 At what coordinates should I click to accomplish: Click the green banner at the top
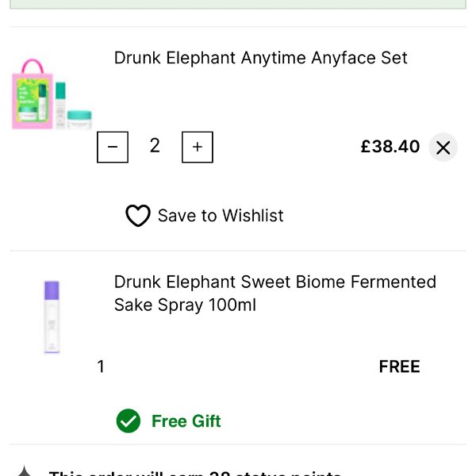click(238, 4)
